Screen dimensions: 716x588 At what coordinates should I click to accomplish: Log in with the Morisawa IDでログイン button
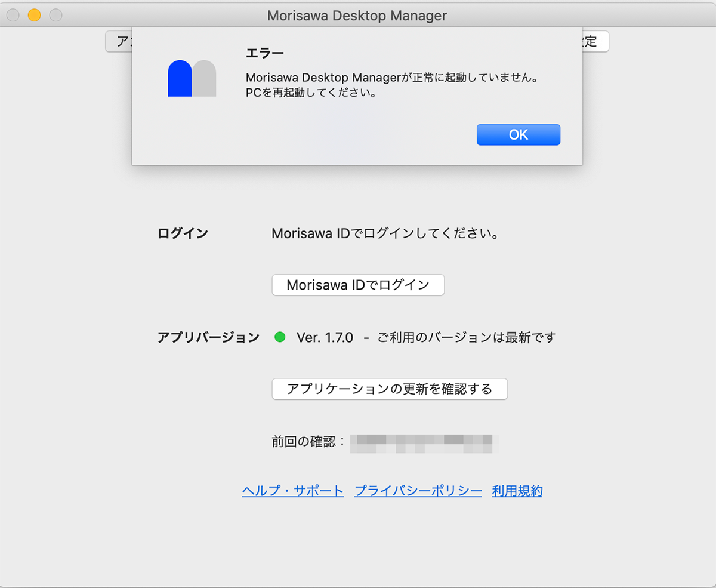358,285
